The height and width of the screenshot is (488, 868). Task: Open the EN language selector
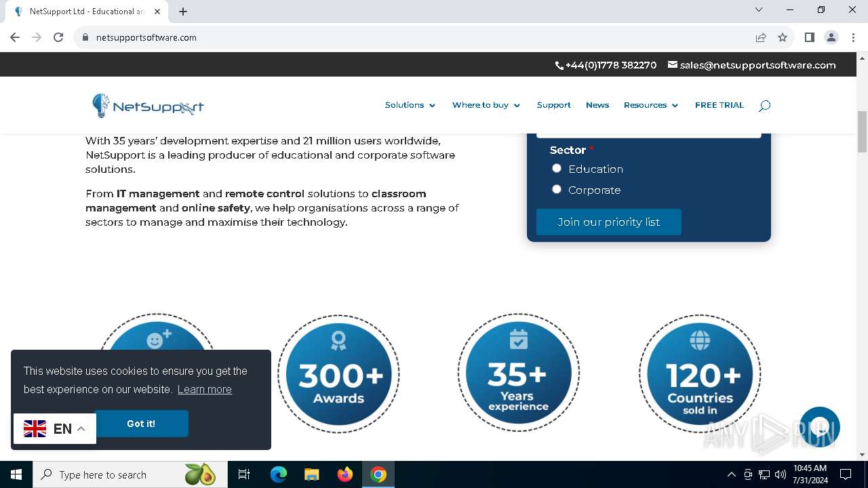coord(55,428)
